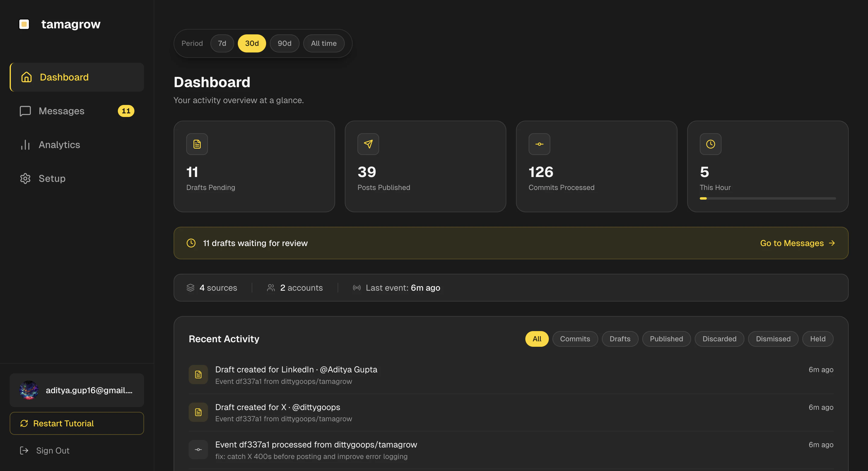Click the Drafts Pending document icon
Viewport: 868px width, 471px height.
[197, 144]
